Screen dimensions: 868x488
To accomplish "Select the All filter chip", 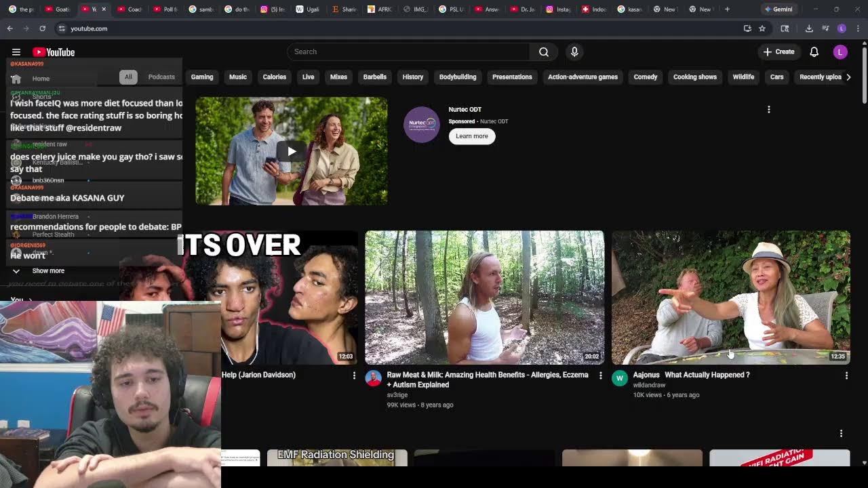I will click(x=128, y=77).
